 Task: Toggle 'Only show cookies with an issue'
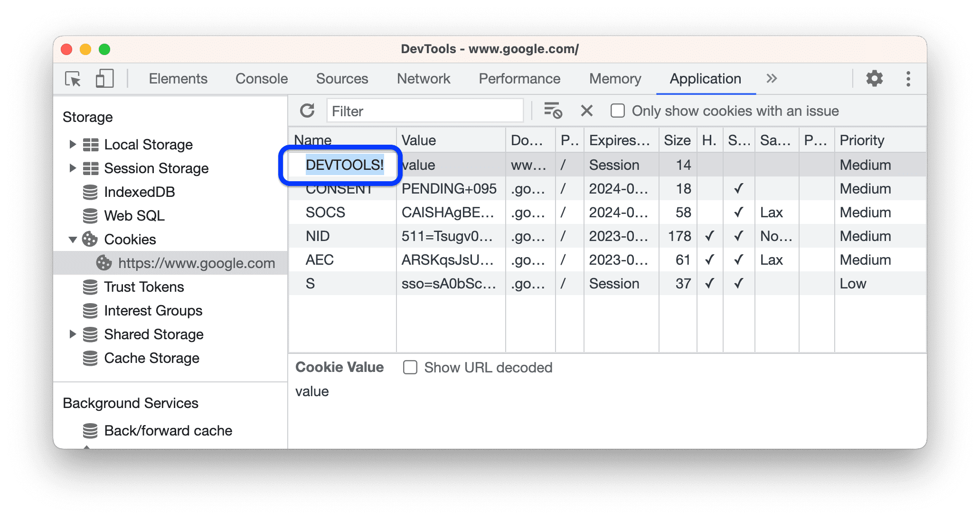coord(616,111)
